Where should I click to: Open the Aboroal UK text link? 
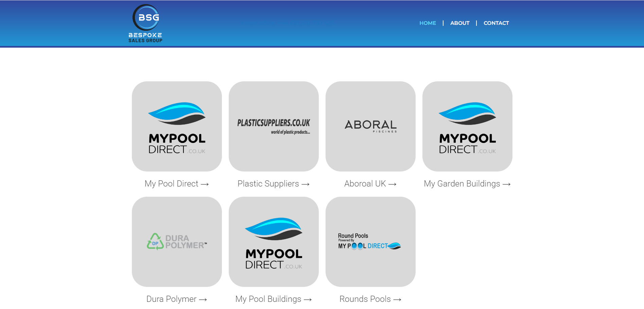point(370,184)
